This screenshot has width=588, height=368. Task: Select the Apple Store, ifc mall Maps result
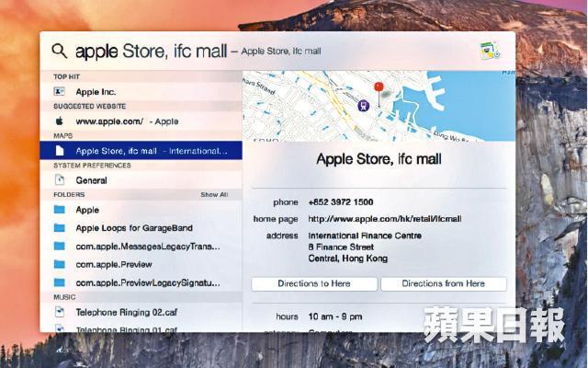(x=141, y=151)
